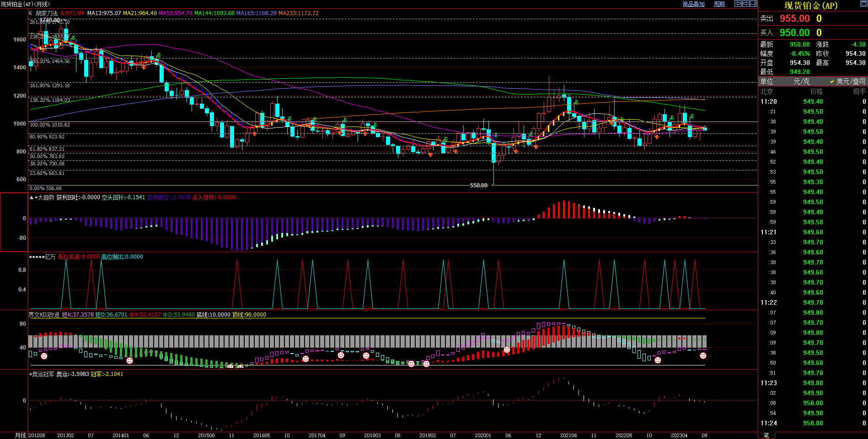Click the 单位 unit label
The width and height of the screenshot is (868, 439).
pyautogui.click(x=767, y=81)
